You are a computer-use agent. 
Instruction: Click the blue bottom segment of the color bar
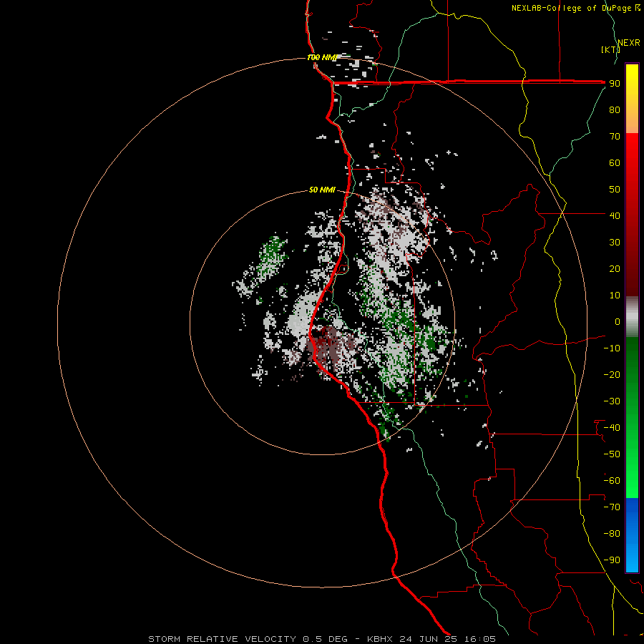[x=632, y=535]
